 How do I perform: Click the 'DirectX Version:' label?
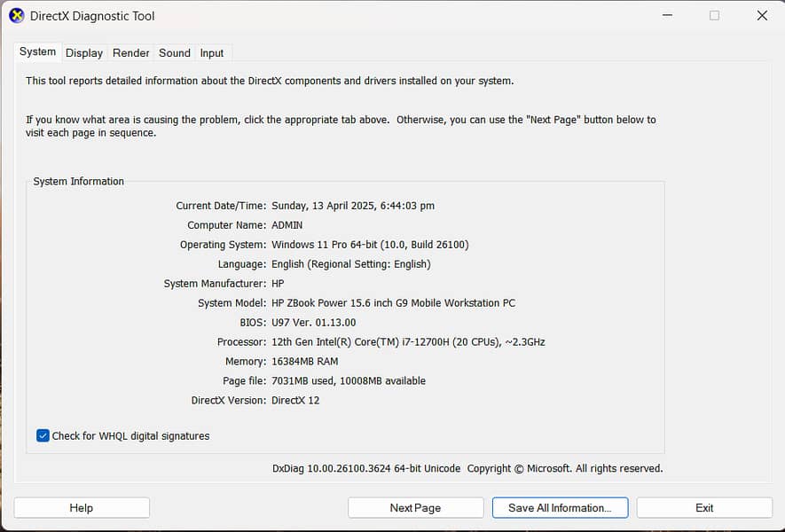pos(229,401)
